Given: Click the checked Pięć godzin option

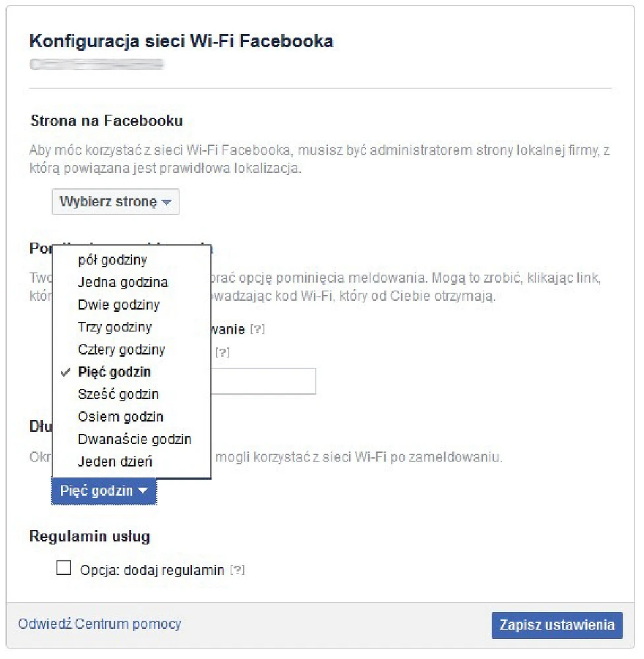Looking at the screenshot, I should 114,372.
